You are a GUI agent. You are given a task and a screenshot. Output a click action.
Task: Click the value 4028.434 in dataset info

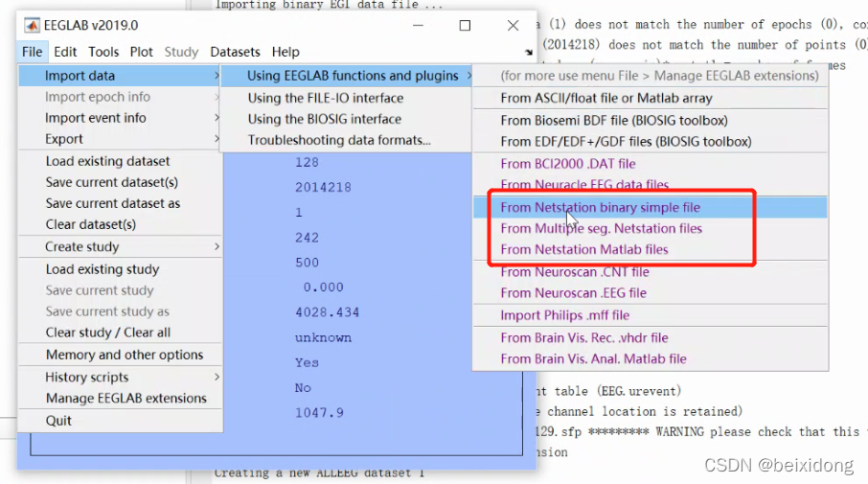click(x=327, y=312)
